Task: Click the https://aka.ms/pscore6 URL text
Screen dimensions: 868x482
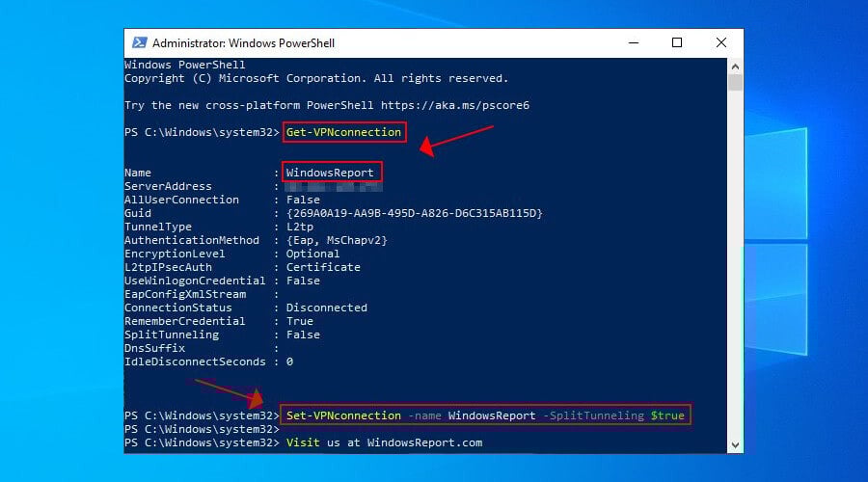Action: tap(455, 105)
